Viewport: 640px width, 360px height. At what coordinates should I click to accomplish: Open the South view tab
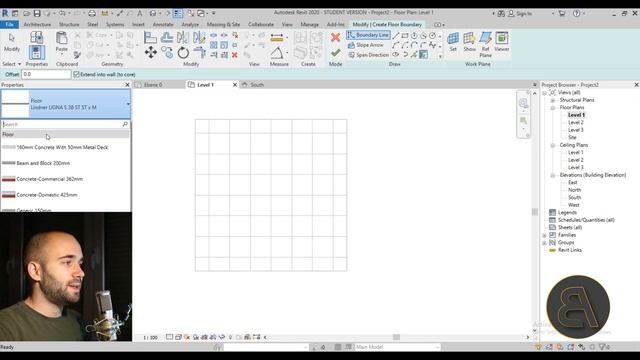pos(257,85)
